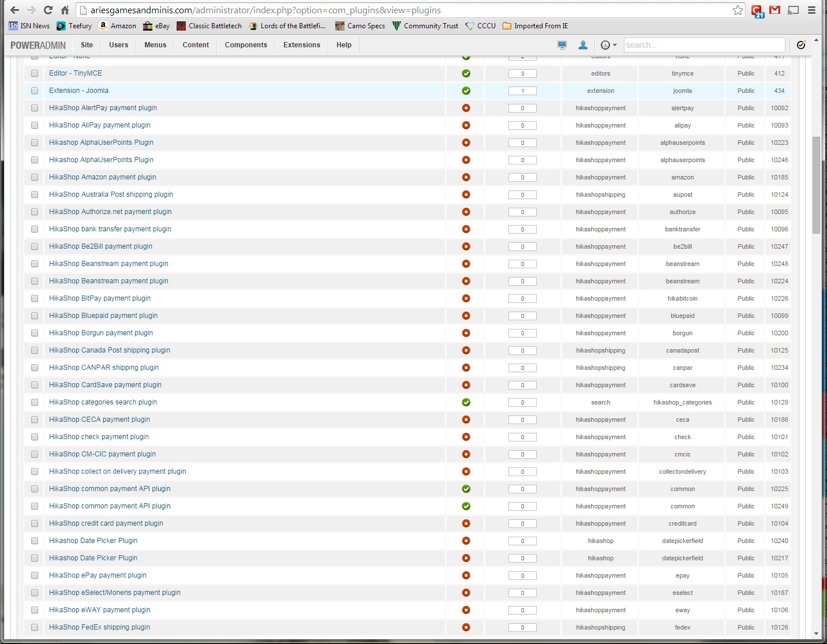Open the Users menu

(119, 45)
